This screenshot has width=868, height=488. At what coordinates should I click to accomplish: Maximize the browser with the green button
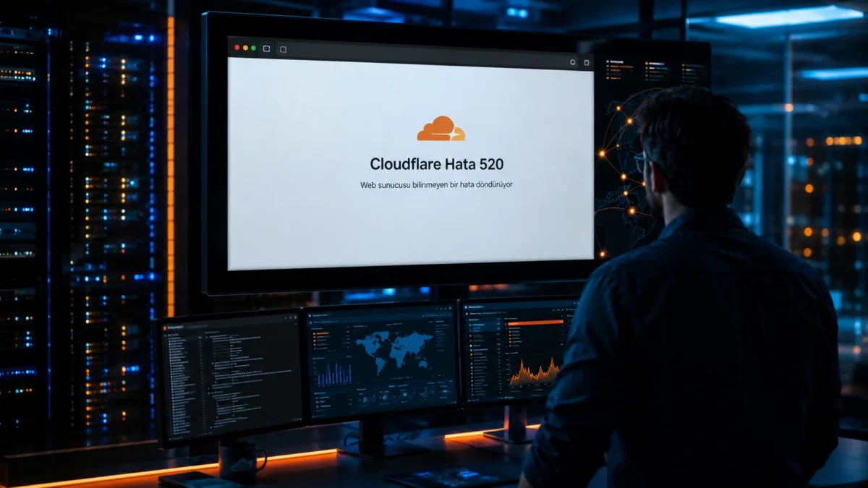(253, 48)
